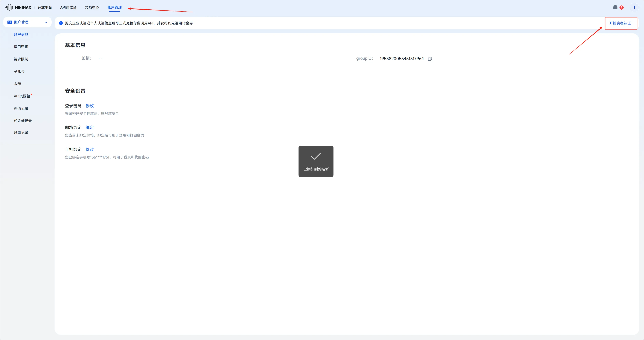Copy the groupID with the copy icon

(x=430, y=59)
